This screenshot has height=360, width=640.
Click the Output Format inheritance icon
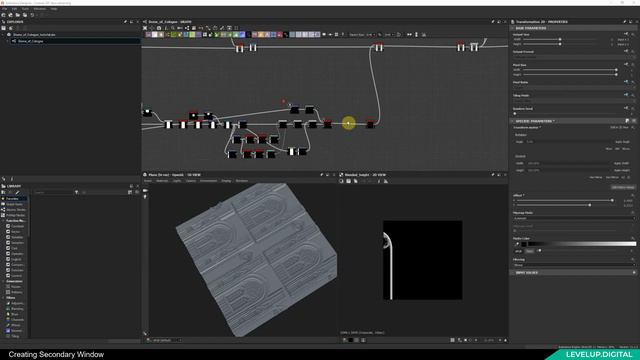tap(627, 51)
